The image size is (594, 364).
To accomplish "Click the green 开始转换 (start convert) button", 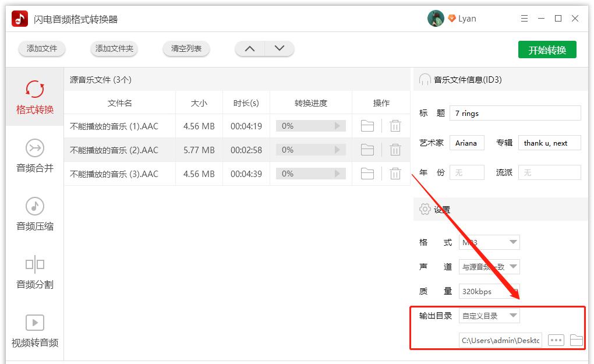I will click(547, 50).
